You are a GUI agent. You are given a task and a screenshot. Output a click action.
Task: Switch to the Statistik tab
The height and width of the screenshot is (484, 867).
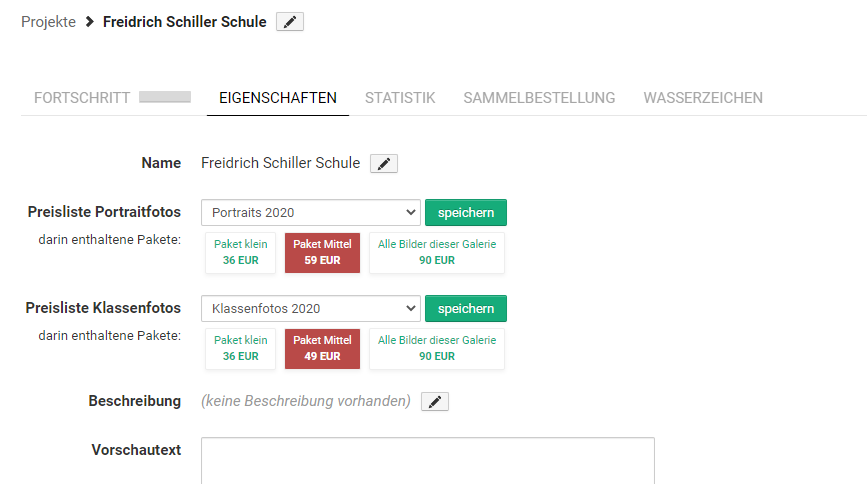(x=400, y=98)
